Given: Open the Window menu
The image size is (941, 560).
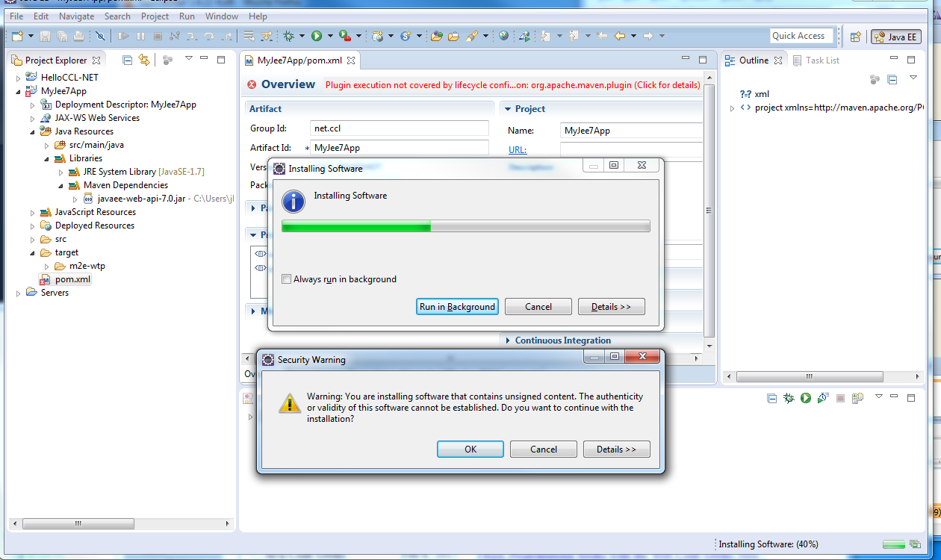Looking at the screenshot, I should [221, 16].
